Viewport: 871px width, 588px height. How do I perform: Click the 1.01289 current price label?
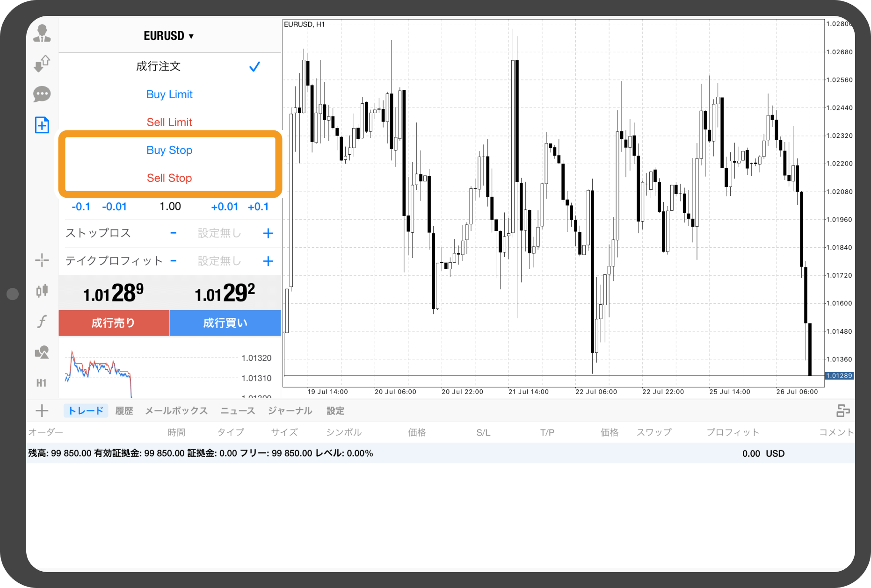tap(839, 376)
